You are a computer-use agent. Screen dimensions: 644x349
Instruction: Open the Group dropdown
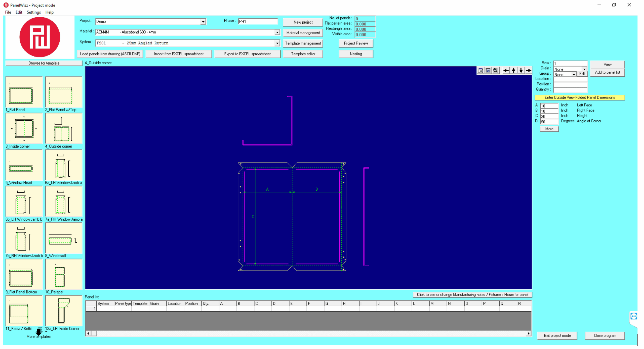point(574,74)
